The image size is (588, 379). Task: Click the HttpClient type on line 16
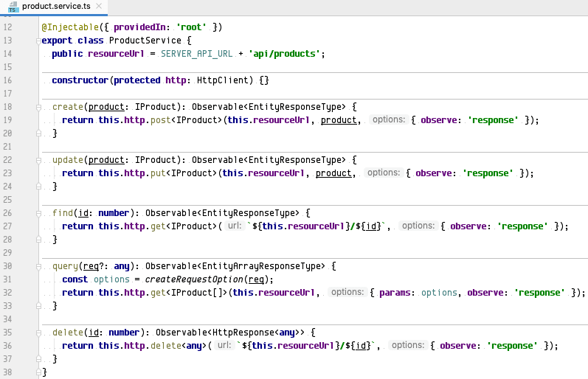(x=222, y=80)
